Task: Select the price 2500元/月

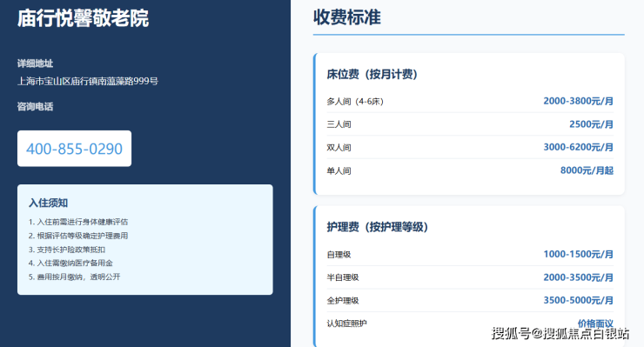Action: tap(591, 124)
